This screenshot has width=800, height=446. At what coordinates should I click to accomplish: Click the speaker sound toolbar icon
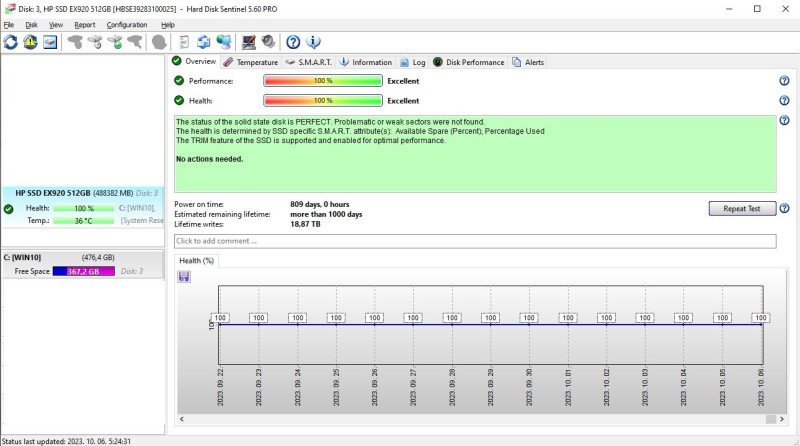pyautogui.click(x=268, y=42)
